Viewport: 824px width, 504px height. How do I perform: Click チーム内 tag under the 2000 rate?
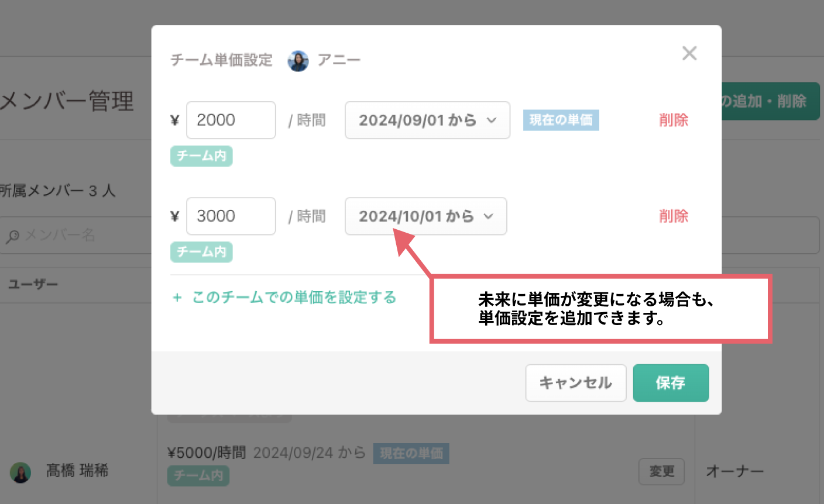201,156
